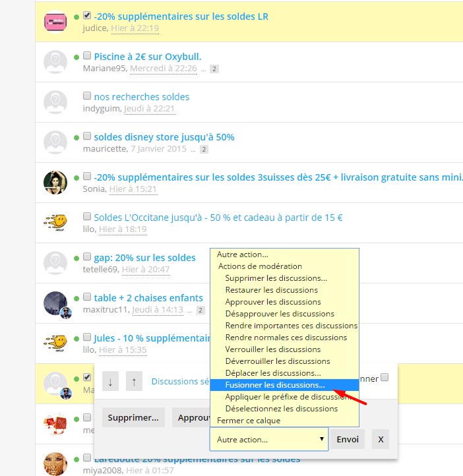Open maxitruc11's avatar
Image resolution: width=463 pixels, height=476 pixels.
tap(55, 303)
